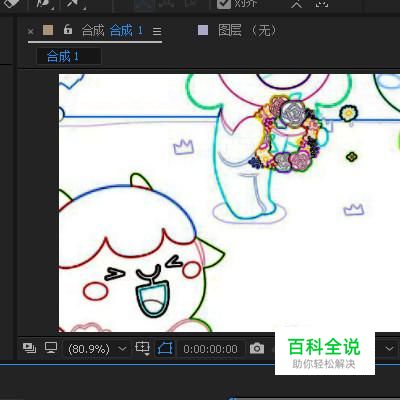Image resolution: width=400 pixels, height=400 pixels.
Task: Click the lavender color label beside 图层
Action: (203, 30)
